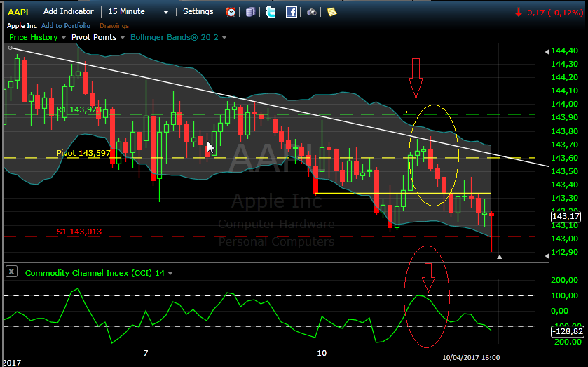588x367 pixels.
Task: Open the alarm clock alert icon
Action: (231, 12)
